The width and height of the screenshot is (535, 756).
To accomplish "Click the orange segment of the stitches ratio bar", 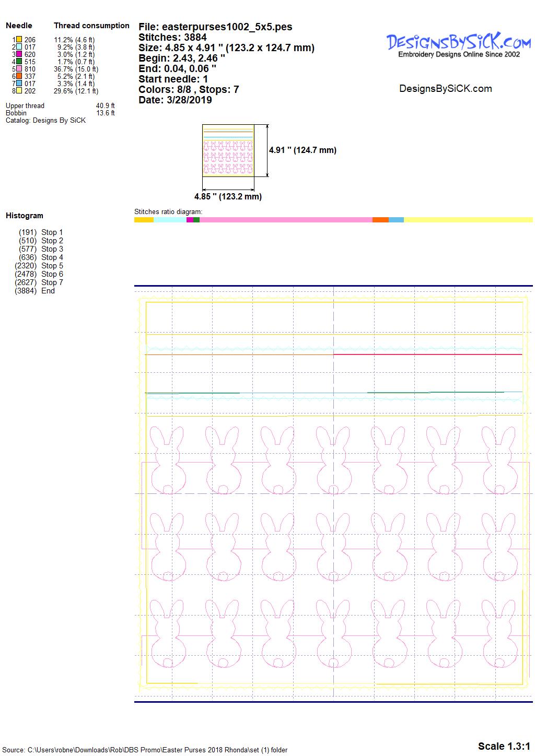I will tap(380, 220).
